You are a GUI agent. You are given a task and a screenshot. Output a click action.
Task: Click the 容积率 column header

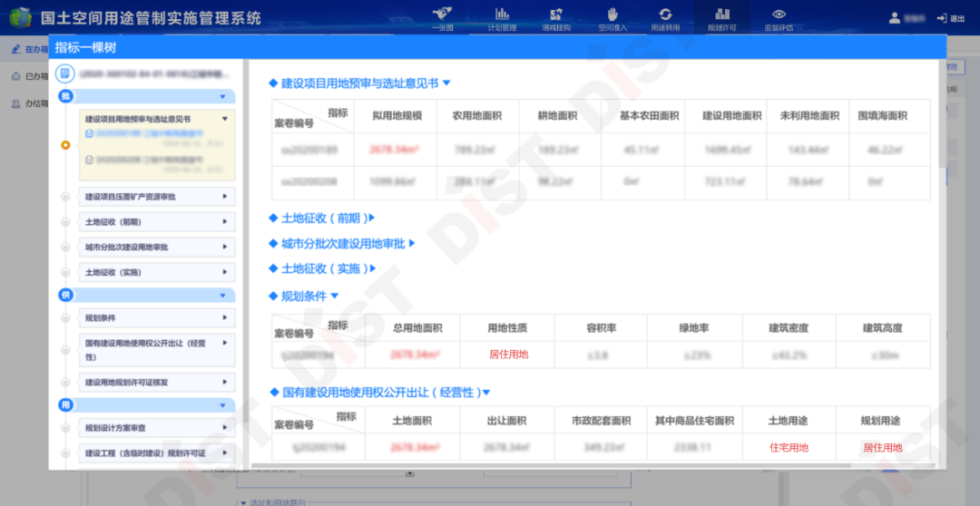602,328
